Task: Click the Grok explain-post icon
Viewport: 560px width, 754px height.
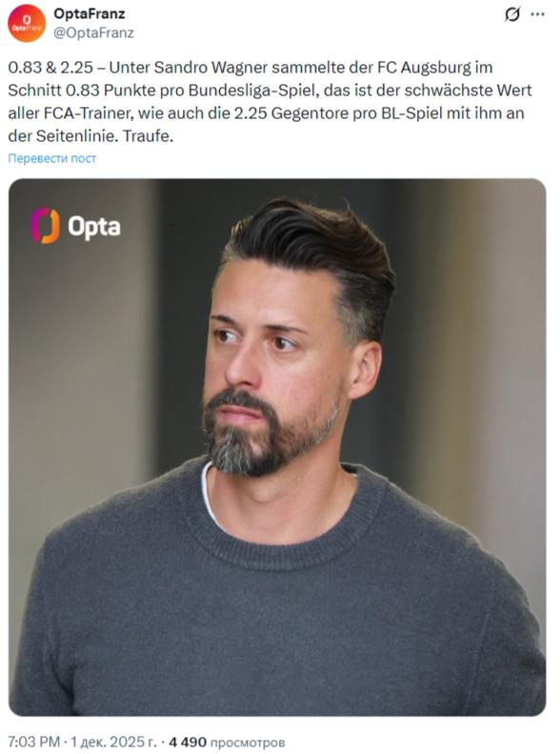Action: tap(512, 14)
